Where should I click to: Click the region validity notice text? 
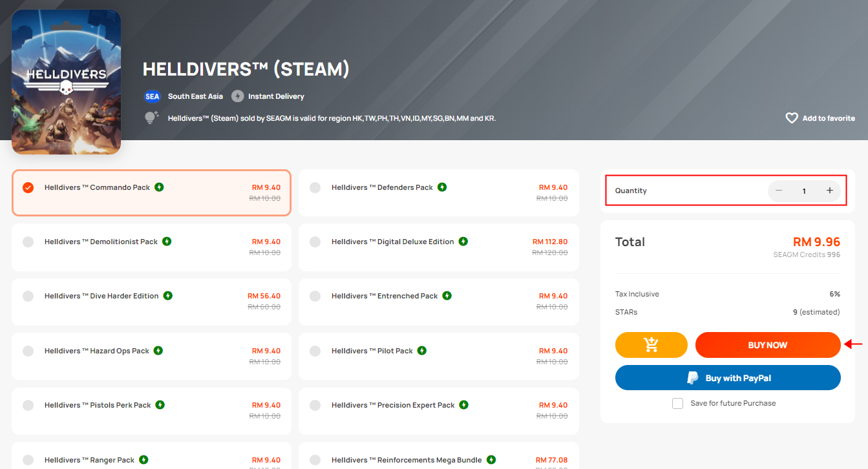coord(332,118)
